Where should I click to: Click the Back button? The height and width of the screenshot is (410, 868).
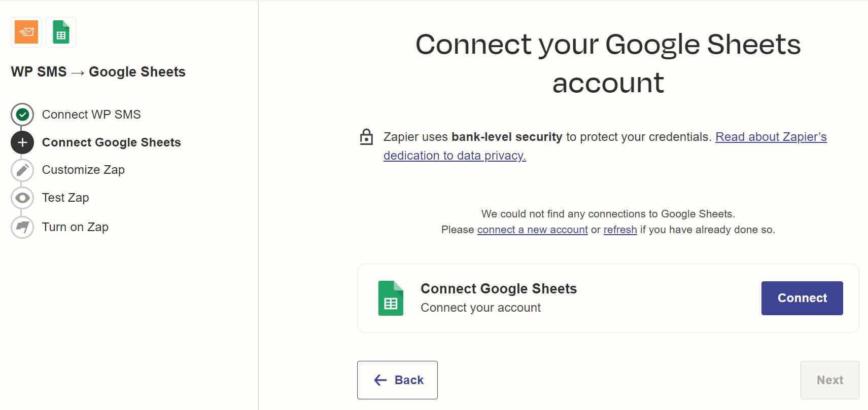click(397, 380)
